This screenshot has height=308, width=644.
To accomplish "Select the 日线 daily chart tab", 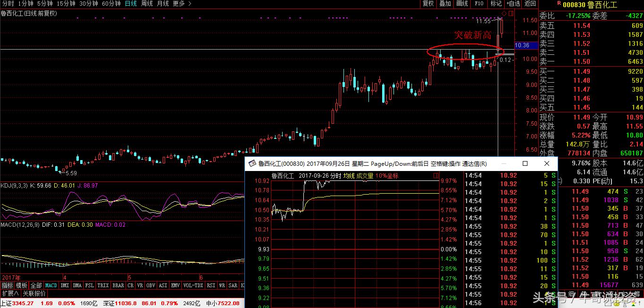I will tap(131, 3).
